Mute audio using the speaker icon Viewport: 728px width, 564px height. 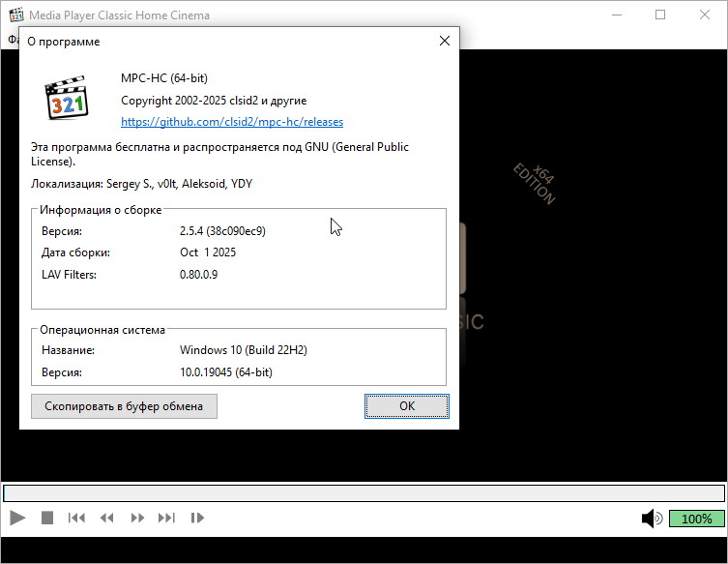coord(652,519)
